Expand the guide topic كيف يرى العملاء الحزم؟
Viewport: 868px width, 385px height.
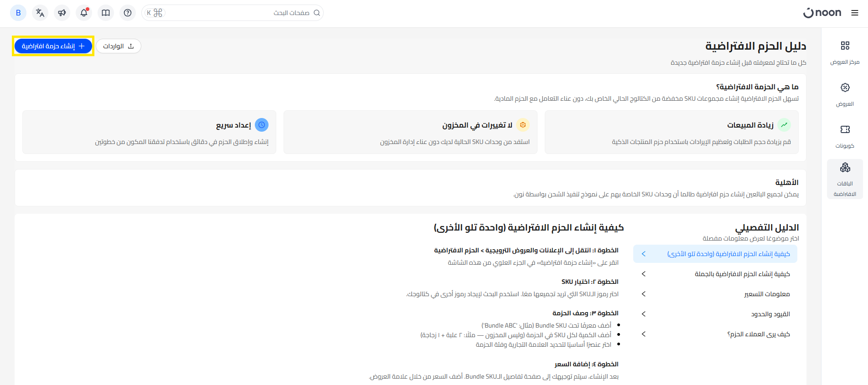pyautogui.click(x=715, y=334)
